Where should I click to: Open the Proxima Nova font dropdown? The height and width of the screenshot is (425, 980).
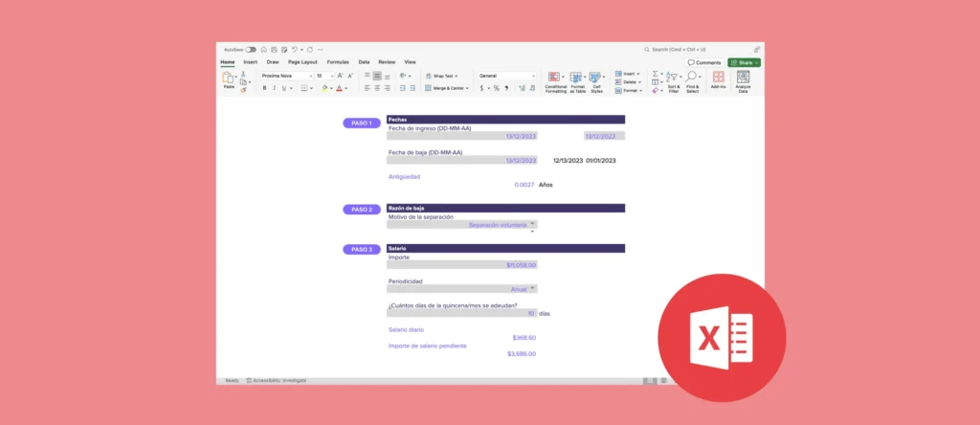309,76
